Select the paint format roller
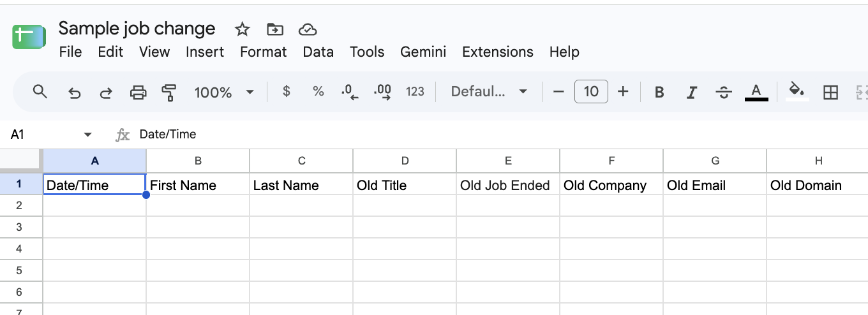This screenshot has height=315, width=868. [x=169, y=92]
